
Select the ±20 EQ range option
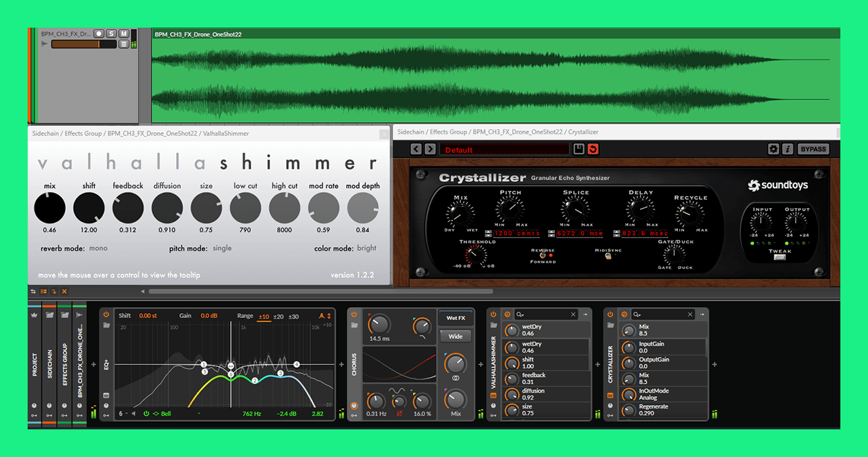coord(279,316)
